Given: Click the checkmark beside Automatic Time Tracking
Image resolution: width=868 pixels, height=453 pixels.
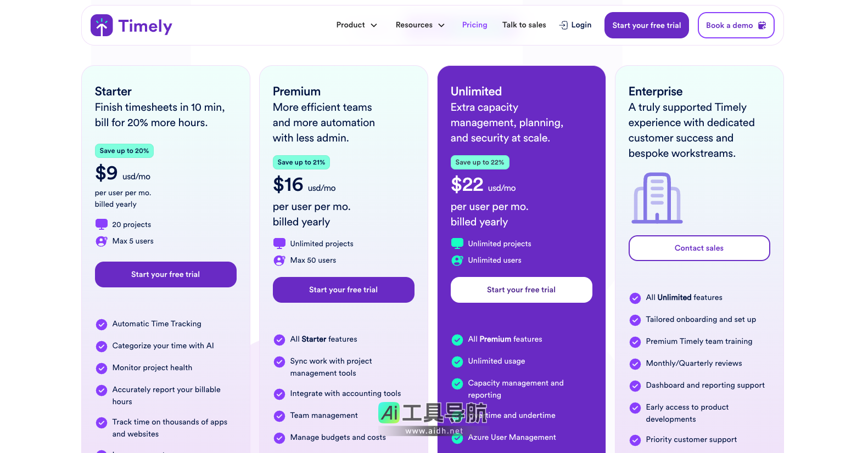Looking at the screenshot, I should click(102, 324).
